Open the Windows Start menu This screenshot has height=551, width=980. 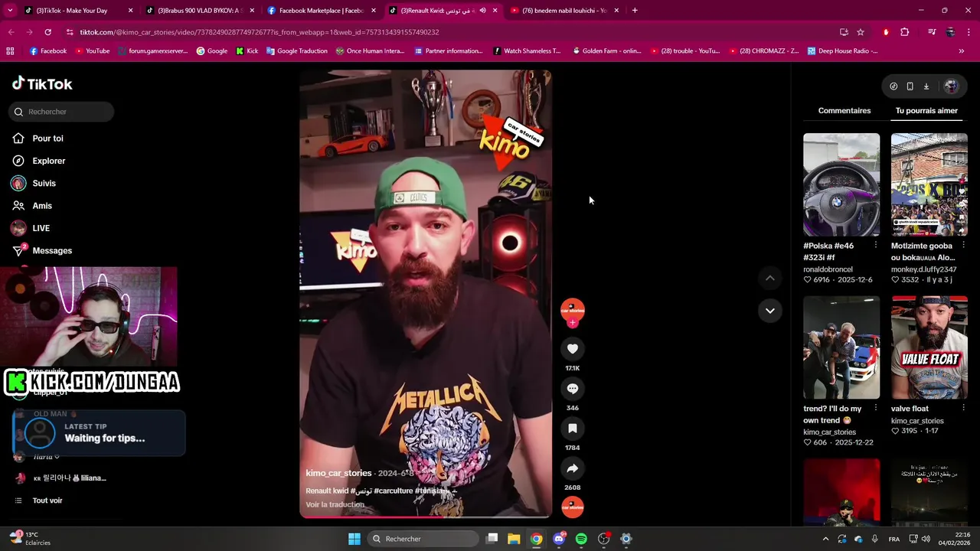[354, 539]
